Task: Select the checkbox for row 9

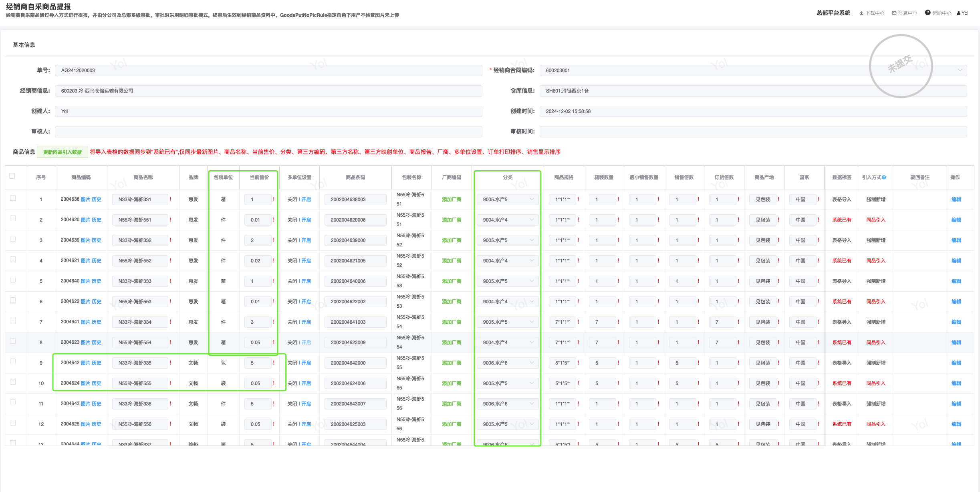Action: tap(13, 361)
